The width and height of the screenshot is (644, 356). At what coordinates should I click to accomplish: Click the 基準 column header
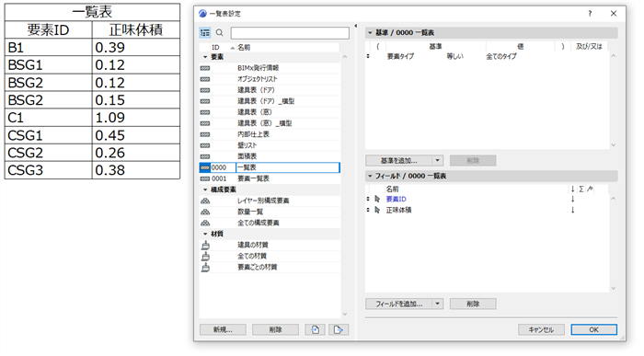click(435, 46)
